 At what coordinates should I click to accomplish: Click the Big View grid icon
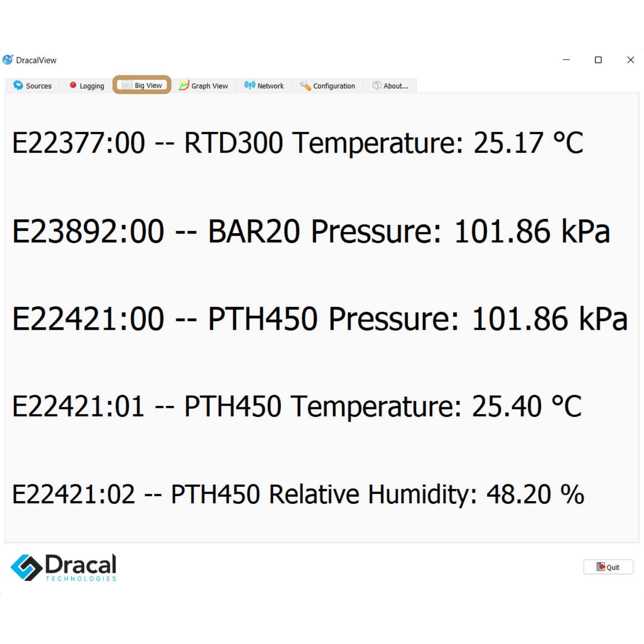click(127, 85)
